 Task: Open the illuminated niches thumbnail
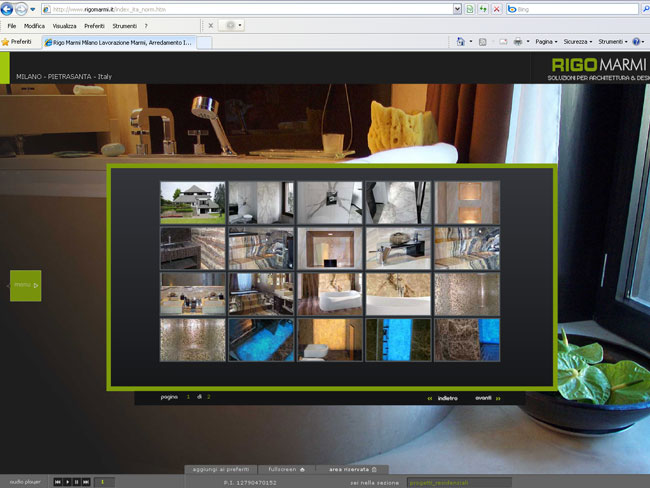[467, 203]
